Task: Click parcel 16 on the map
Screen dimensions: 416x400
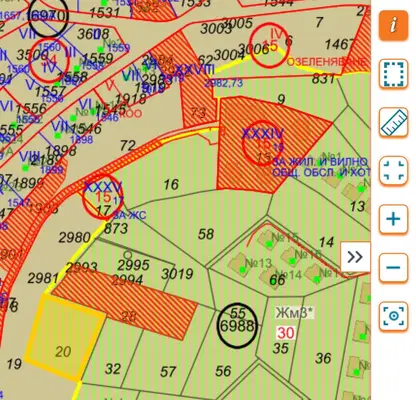Action: tap(171, 184)
